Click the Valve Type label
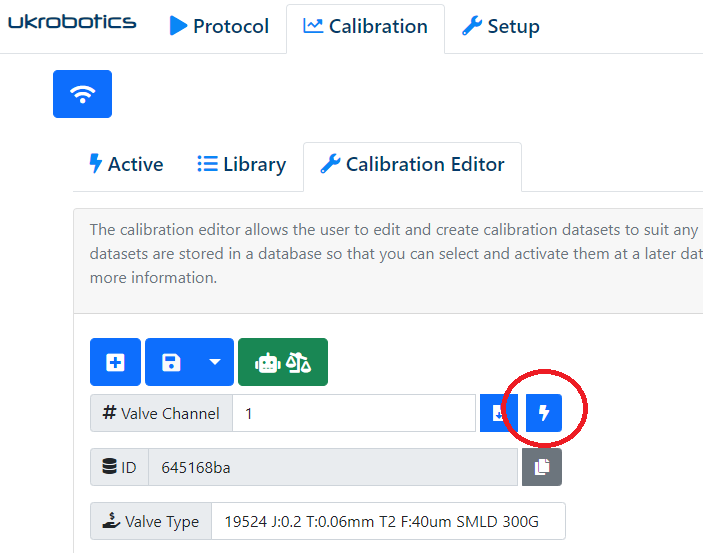Screen dimensions: 703x553 coord(151,521)
